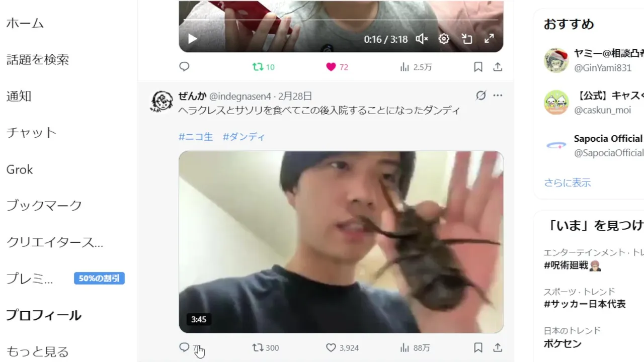The height and width of the screenshot is (362, 644).
Task: Open video settings gear
Action: (x=444, y=39)
